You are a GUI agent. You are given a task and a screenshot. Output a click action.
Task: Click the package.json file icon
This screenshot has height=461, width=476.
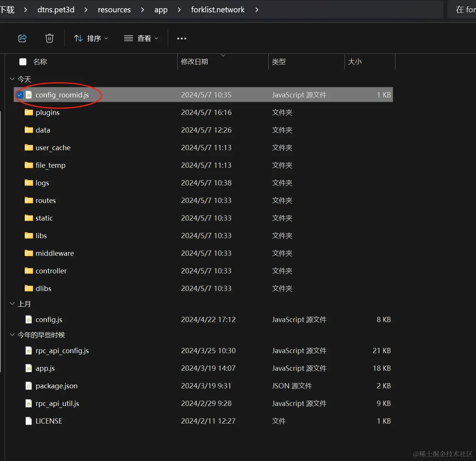point(28,386)
